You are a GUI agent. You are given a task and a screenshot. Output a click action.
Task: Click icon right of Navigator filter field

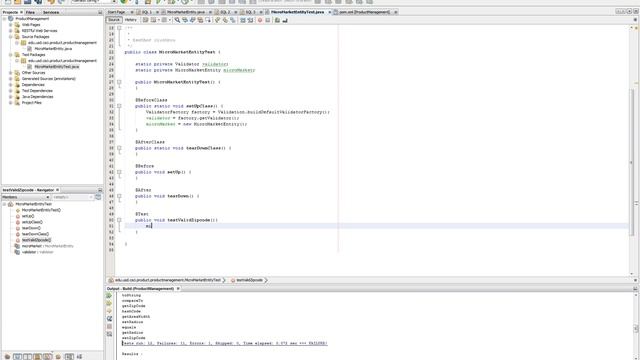[98, 197]
